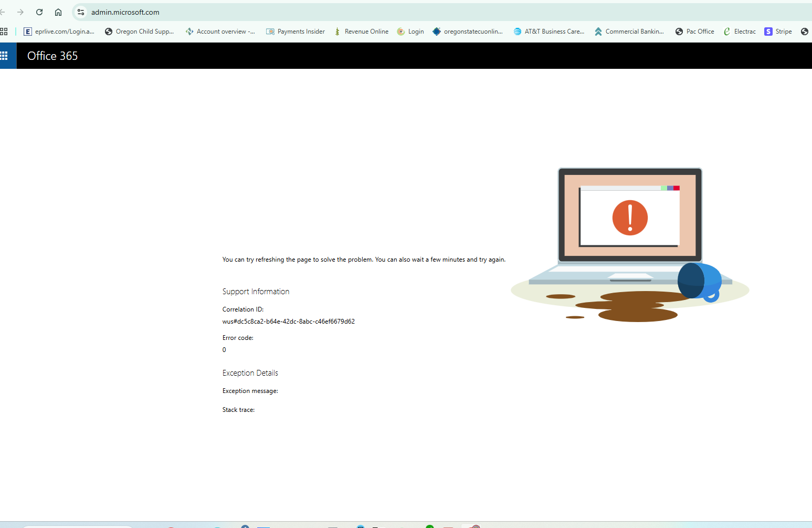This screenshot has height=528, width=812.
Task: Open the Login bookmark
Action: 410,32
